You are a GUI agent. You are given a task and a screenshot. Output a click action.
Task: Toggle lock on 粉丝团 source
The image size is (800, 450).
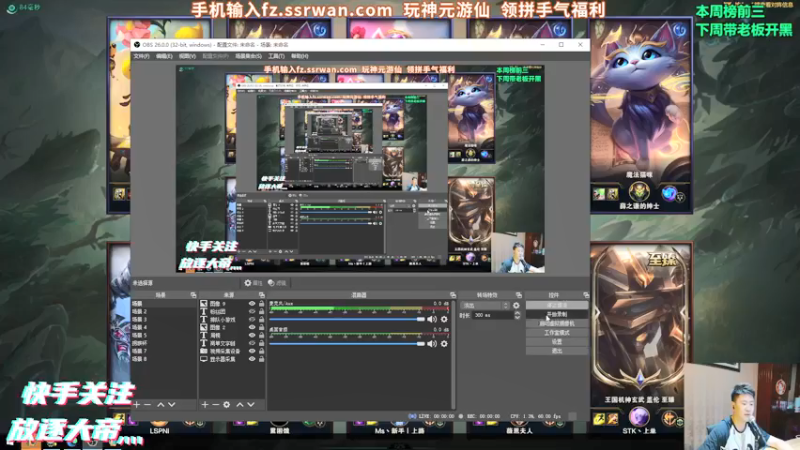(261, 311)
